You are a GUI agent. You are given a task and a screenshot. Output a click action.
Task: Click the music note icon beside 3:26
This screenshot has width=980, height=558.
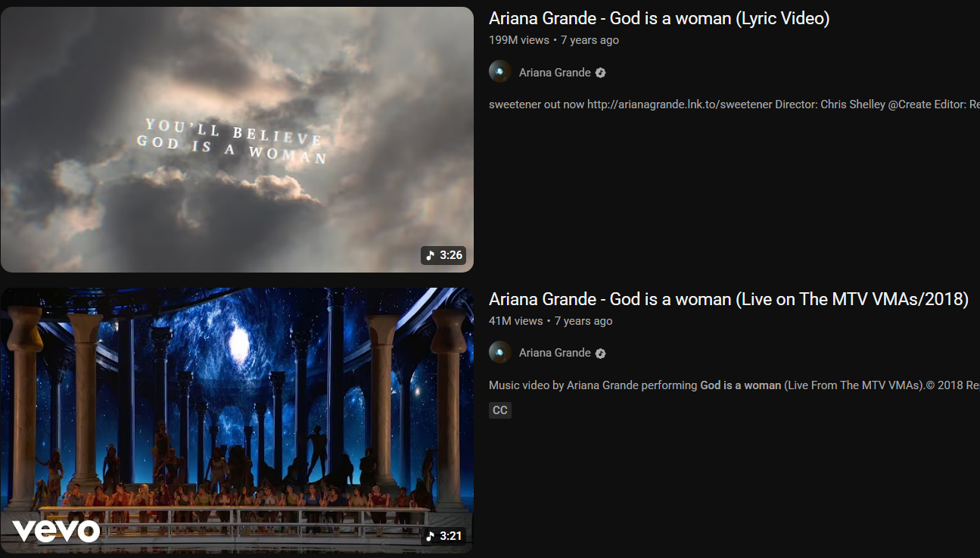coord(431,255)
